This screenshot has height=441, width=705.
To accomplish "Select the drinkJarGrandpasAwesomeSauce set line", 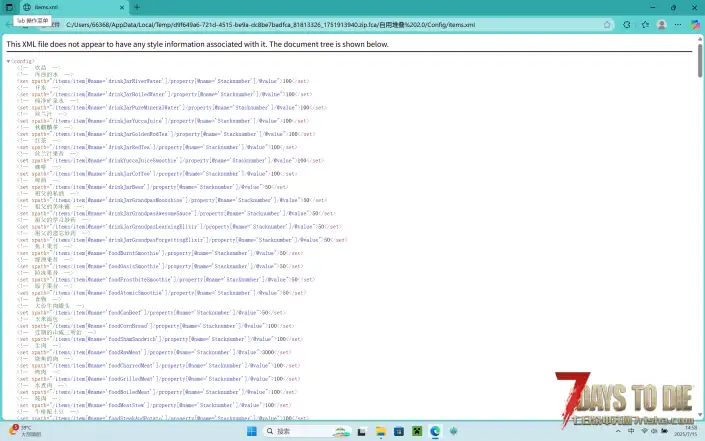I will tap(176, 214).
